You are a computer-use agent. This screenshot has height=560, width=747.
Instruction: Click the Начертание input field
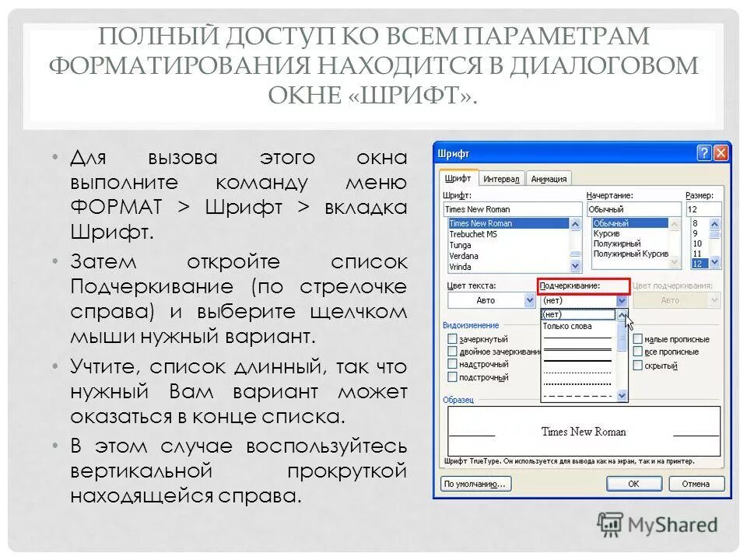(x=633, y=209)
